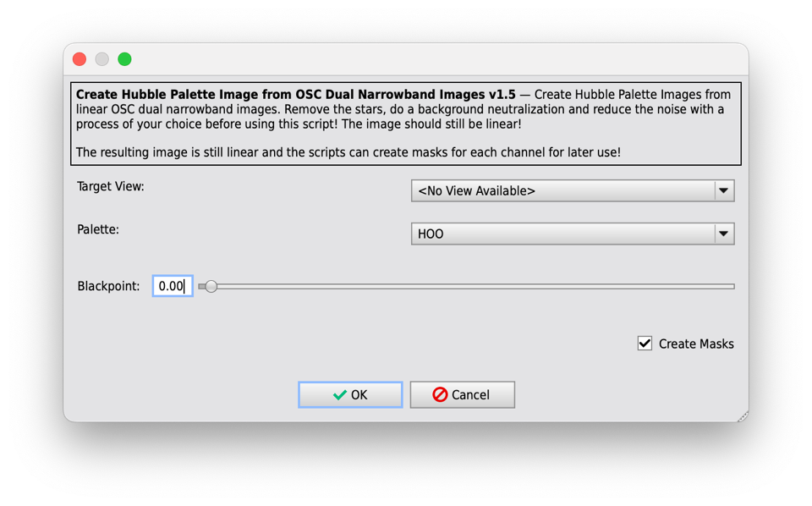This screenshot has width=812, height=506.
Task: Click the green checkmark icon on OK
Action: 340,395
